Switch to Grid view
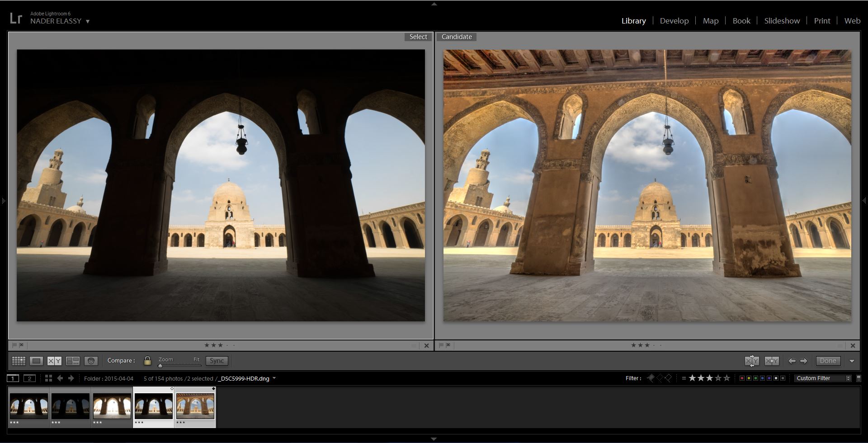 pos(19,361)
